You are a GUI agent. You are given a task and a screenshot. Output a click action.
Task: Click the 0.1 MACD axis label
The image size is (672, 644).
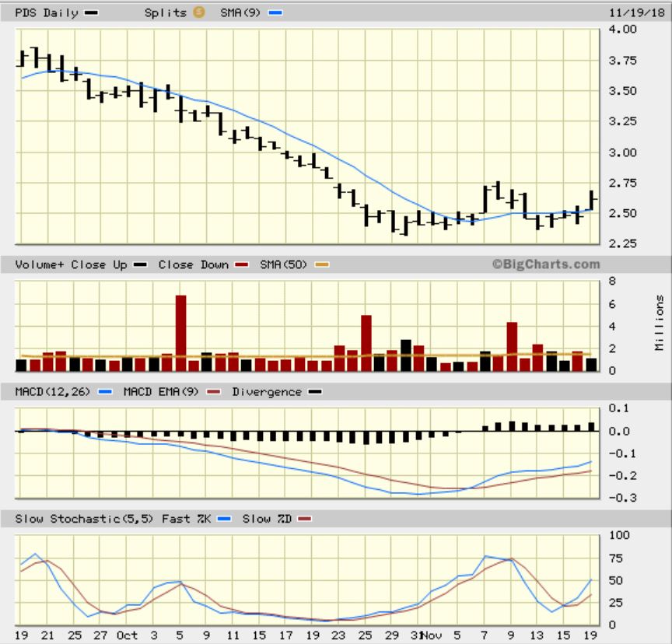point(619,408)
